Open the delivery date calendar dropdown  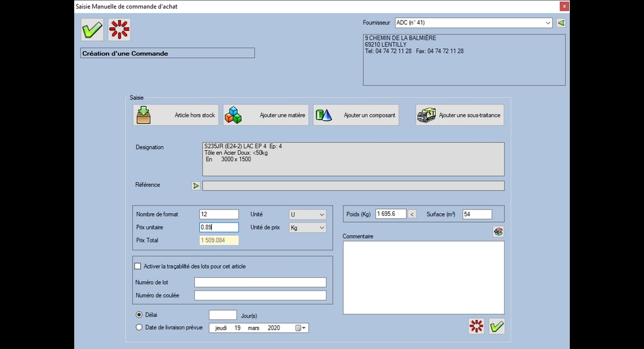tap(301, 328)
